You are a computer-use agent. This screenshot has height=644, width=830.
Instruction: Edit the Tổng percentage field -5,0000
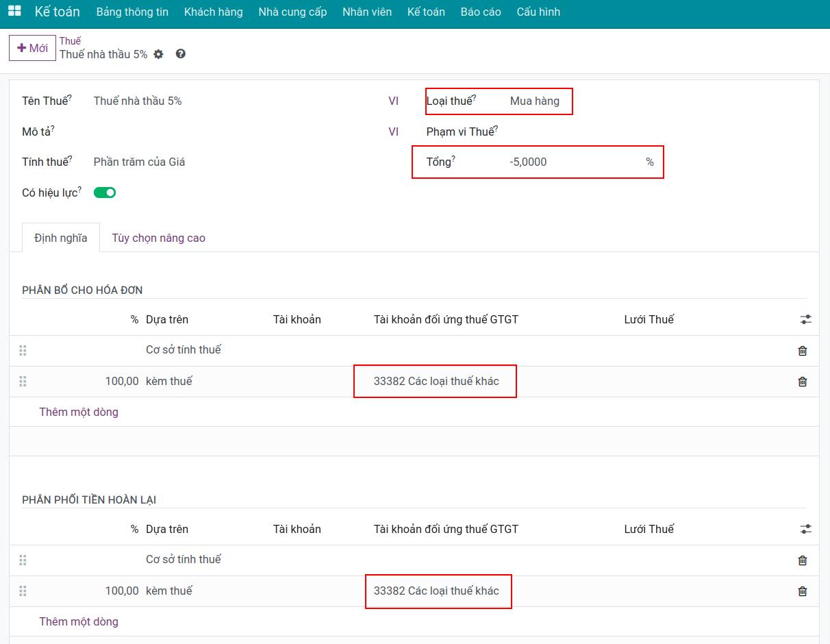575,162
